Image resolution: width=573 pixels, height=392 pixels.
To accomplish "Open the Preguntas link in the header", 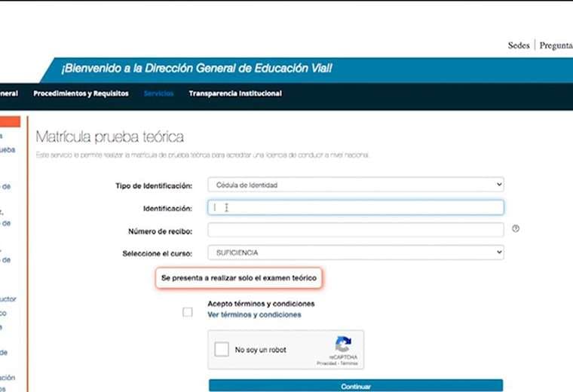I will pyautogui.click(x=556, y=45).
